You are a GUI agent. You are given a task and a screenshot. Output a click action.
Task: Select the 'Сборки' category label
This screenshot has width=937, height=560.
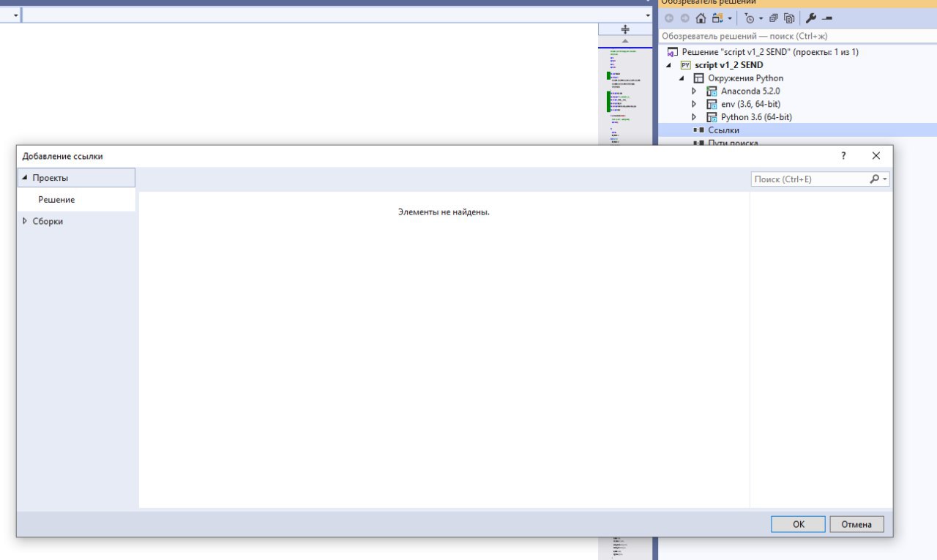pyautogui.click(x=48, y=221)
